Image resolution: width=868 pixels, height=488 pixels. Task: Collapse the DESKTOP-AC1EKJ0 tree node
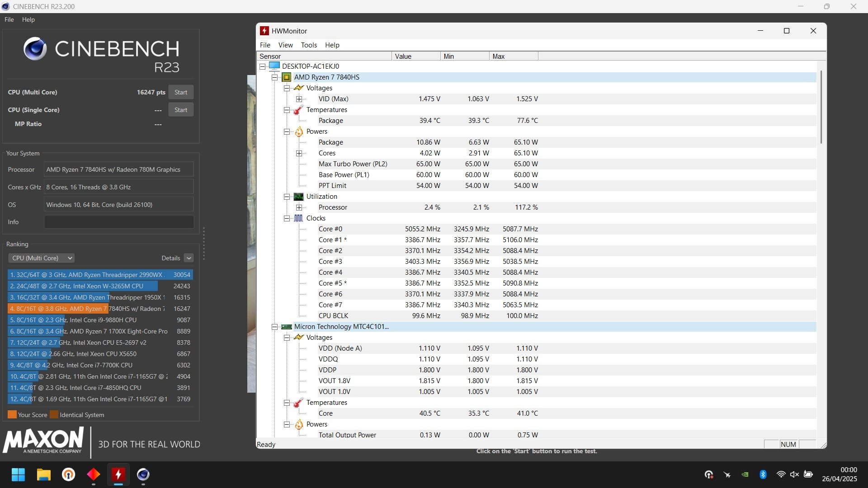(262, 66)
